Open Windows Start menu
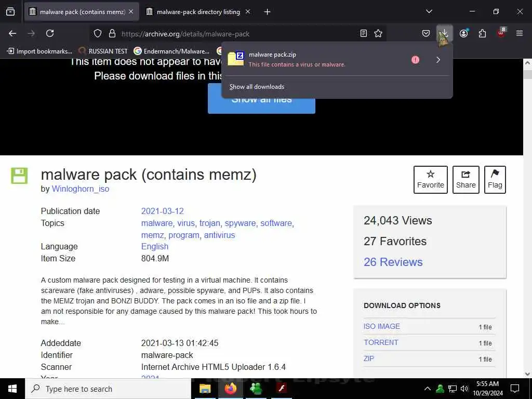The image size is (532, 399). click(x=12, y=389)
